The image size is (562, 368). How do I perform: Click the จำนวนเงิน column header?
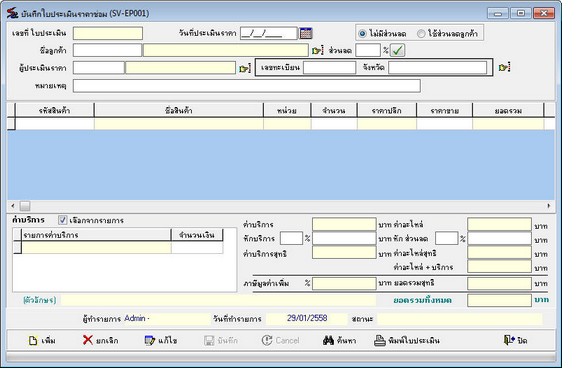point(197,235)
